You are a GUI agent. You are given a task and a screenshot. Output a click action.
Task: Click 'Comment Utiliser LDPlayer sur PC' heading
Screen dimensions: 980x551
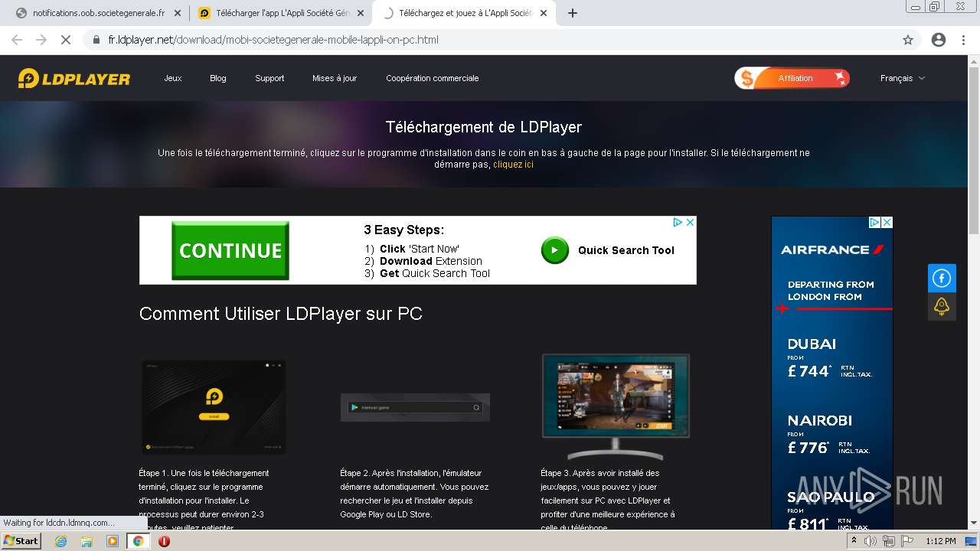click(281, 314)
